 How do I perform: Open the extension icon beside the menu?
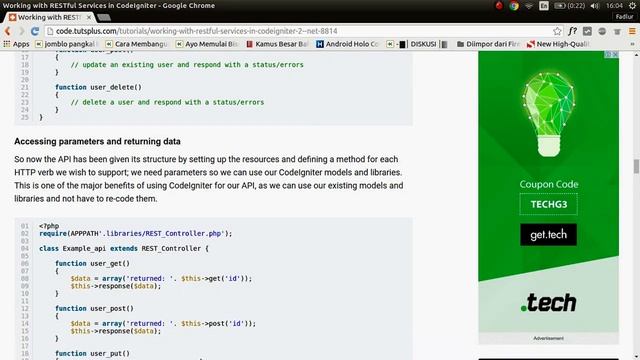tap(617, 31)
